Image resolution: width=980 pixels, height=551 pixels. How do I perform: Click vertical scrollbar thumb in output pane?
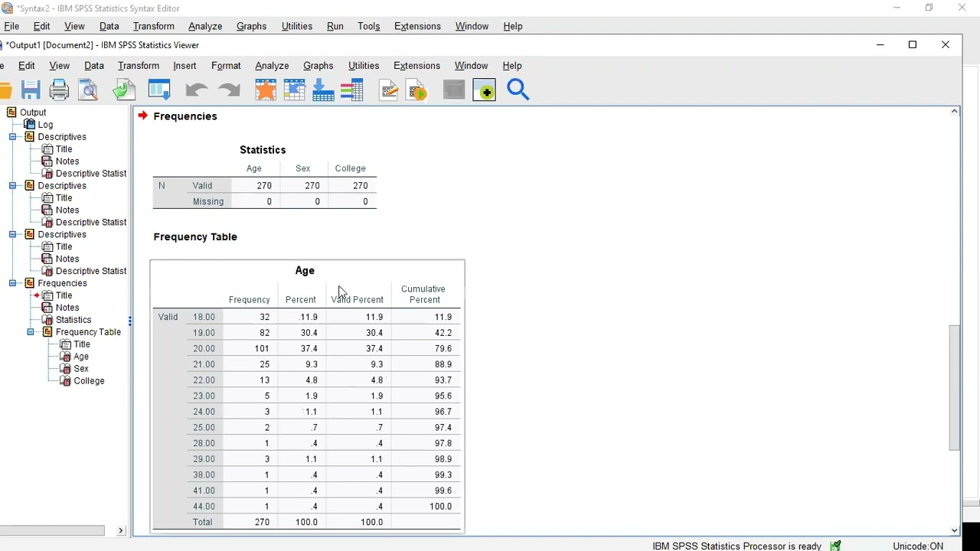(x=955, y=387)
